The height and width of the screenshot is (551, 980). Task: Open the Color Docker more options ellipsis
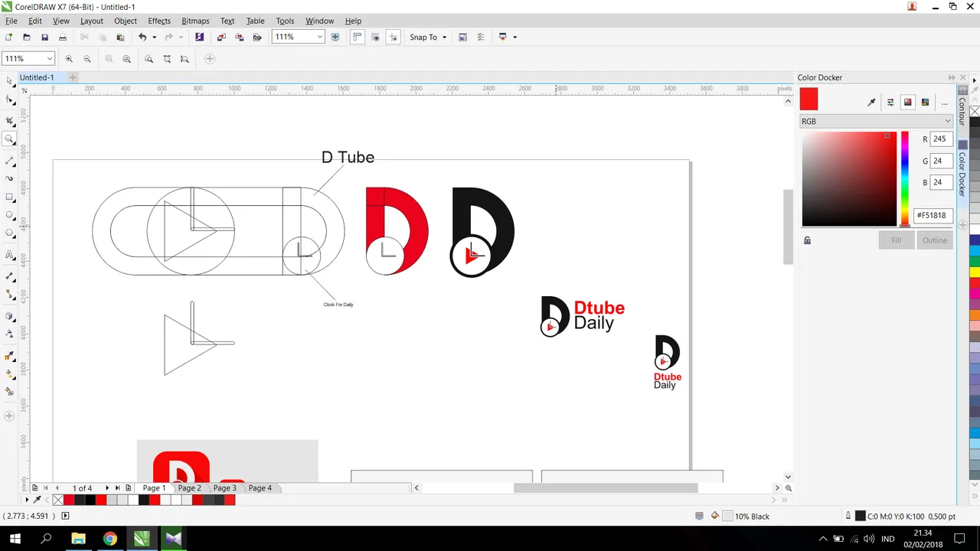(x=945, y=103)
